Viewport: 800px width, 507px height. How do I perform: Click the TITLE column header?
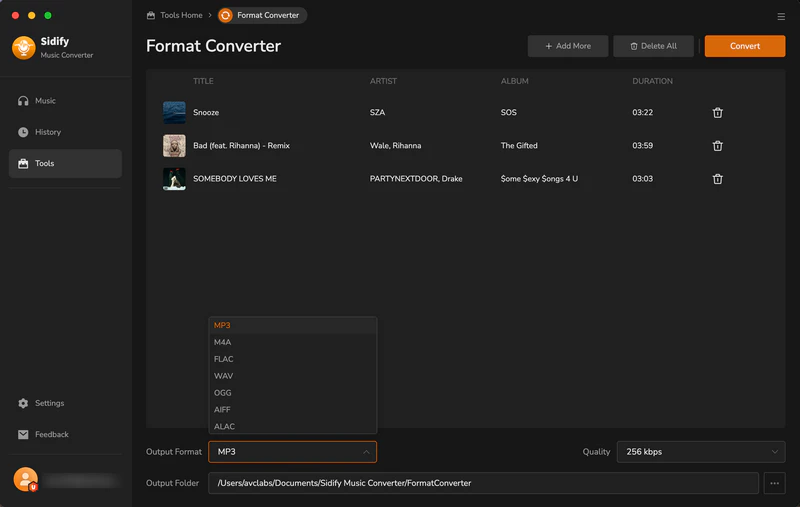coord(203,81)
